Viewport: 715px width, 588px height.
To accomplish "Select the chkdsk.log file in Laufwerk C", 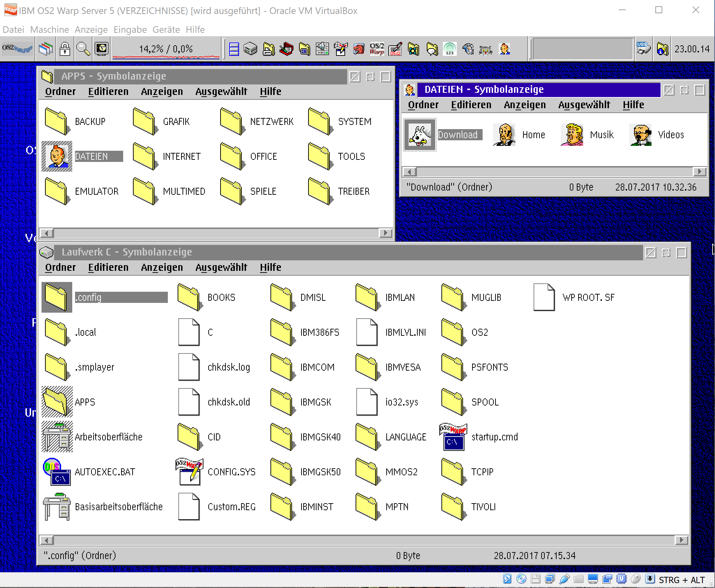I will (x=189, y=367).
